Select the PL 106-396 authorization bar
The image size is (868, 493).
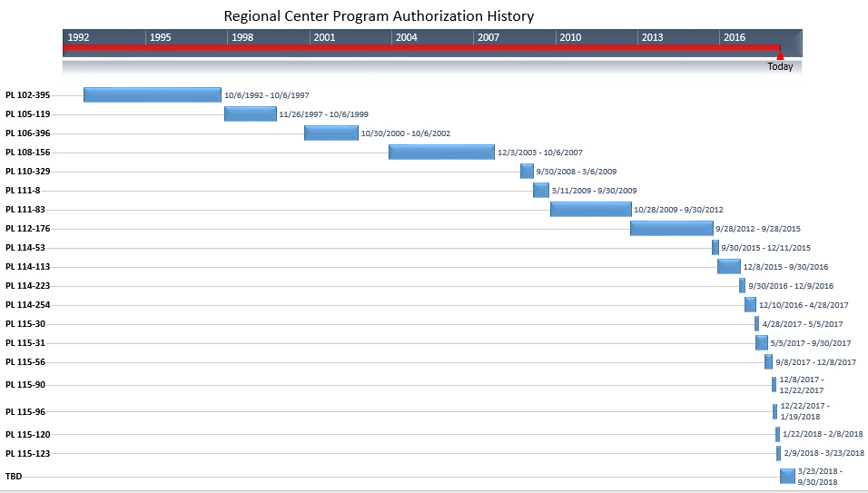(330, 133)
